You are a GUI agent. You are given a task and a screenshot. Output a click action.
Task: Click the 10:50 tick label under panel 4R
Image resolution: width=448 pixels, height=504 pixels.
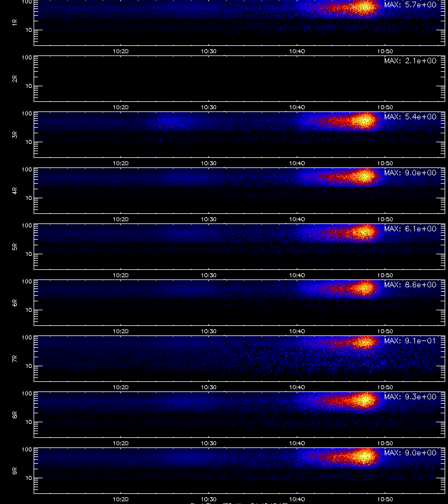coord(385,219)
